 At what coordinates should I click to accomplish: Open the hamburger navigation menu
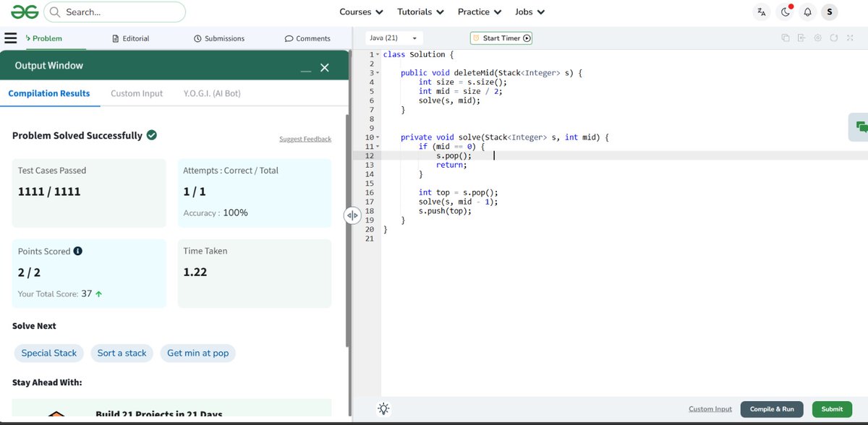click(x=12, y=38)
